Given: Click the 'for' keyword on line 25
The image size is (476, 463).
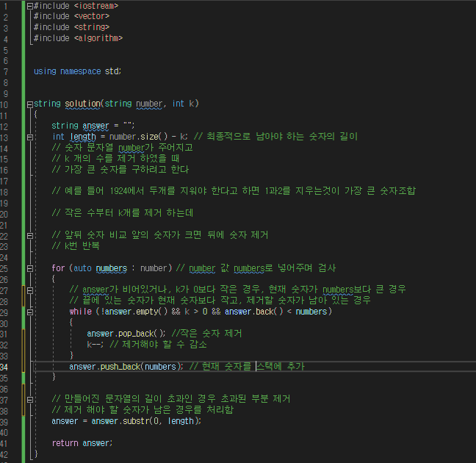Looking at the screenshot, I should coord(58,268).
